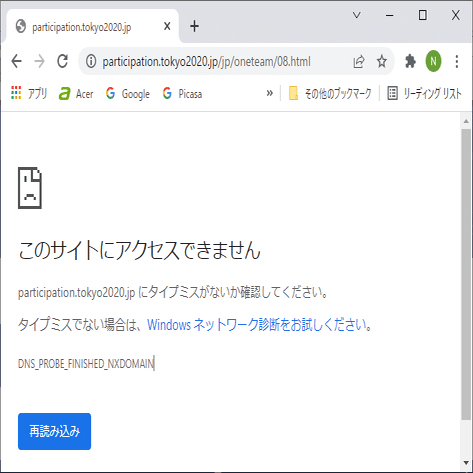Close the participation.tokyo2020.jp tab

click(x=167, y=26)
